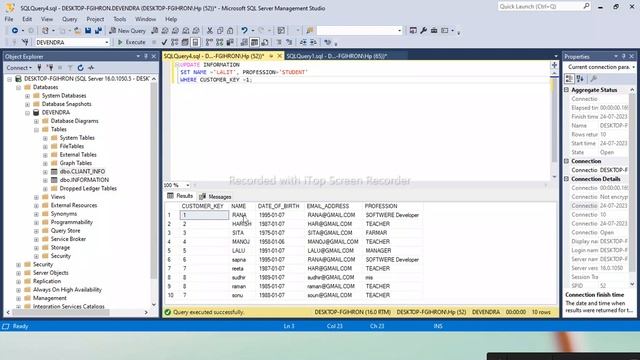This screenshot has height=360, width=640.
Task: Click the Database Engine Query icon
Action: click(154, 31)
